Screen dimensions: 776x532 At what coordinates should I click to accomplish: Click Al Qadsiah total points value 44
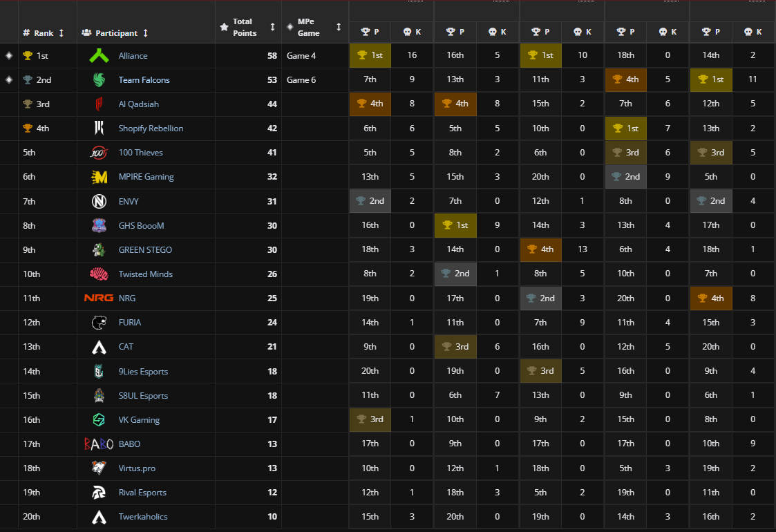pos(272,104)
